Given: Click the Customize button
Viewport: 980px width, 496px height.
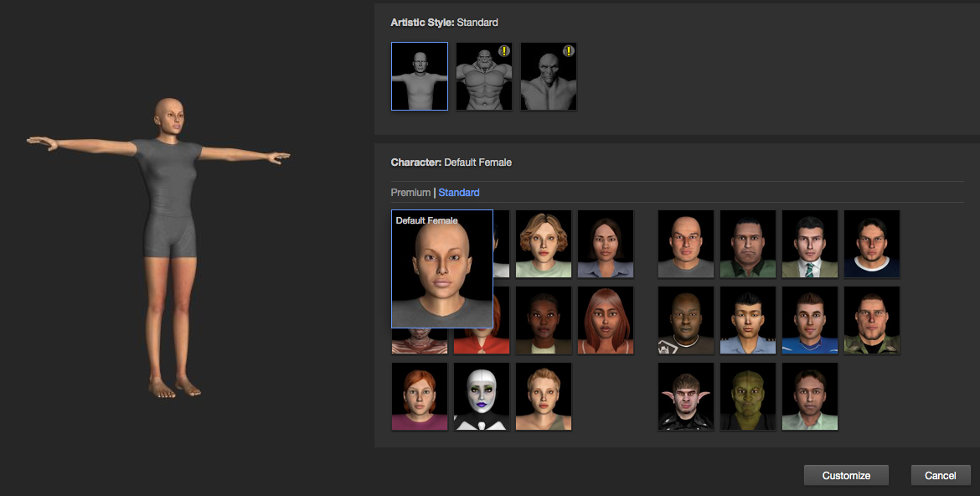Looking at the screenshot, I should click(x=846, y=475).
